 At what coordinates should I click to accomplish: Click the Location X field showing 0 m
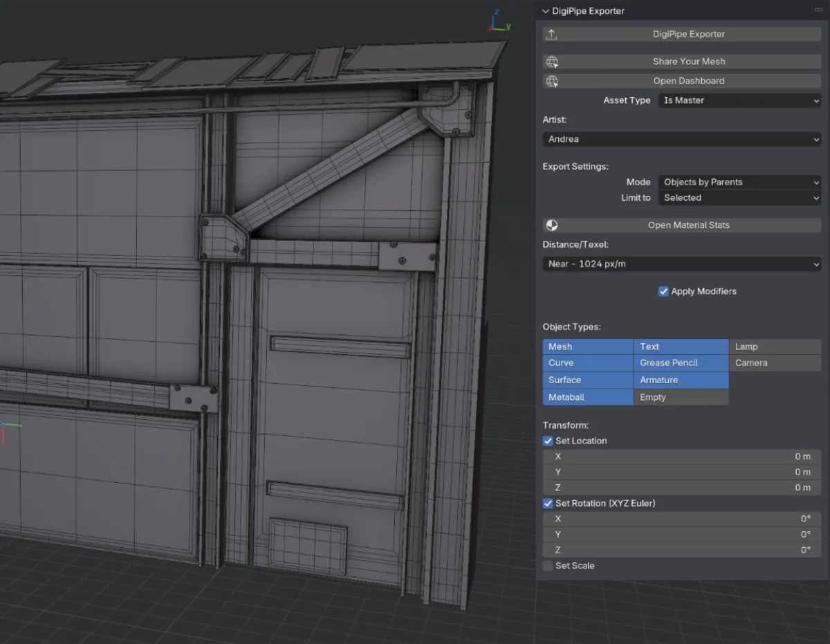[x=682, y=457]
